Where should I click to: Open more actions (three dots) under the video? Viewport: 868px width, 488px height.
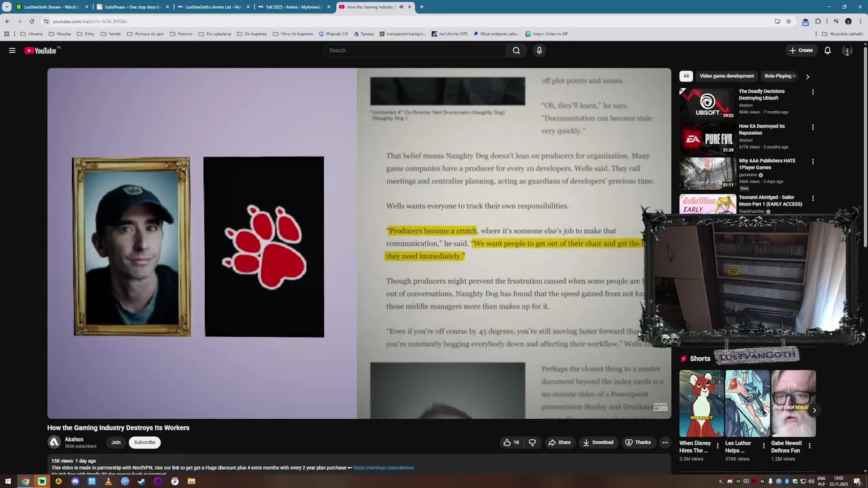[x=665, y=443]
